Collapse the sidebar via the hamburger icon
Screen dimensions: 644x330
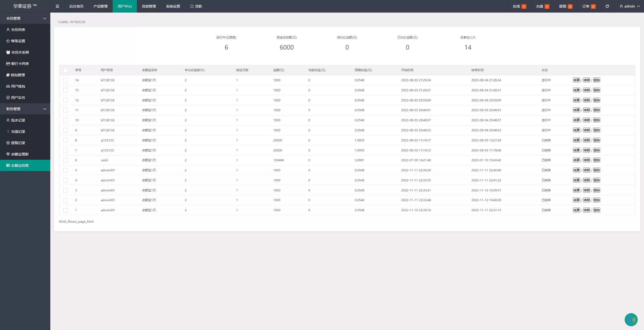click(x=57, y=6)
